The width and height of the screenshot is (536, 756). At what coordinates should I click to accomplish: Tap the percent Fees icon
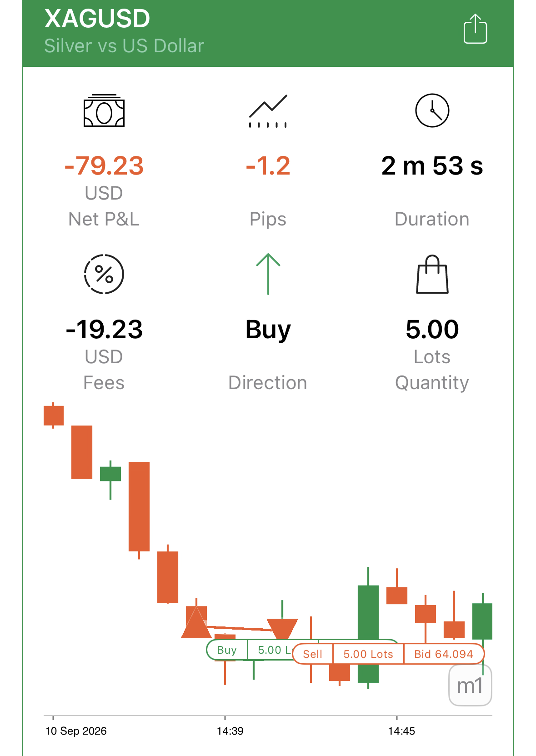pyautogui.click(x=104, y=274)
